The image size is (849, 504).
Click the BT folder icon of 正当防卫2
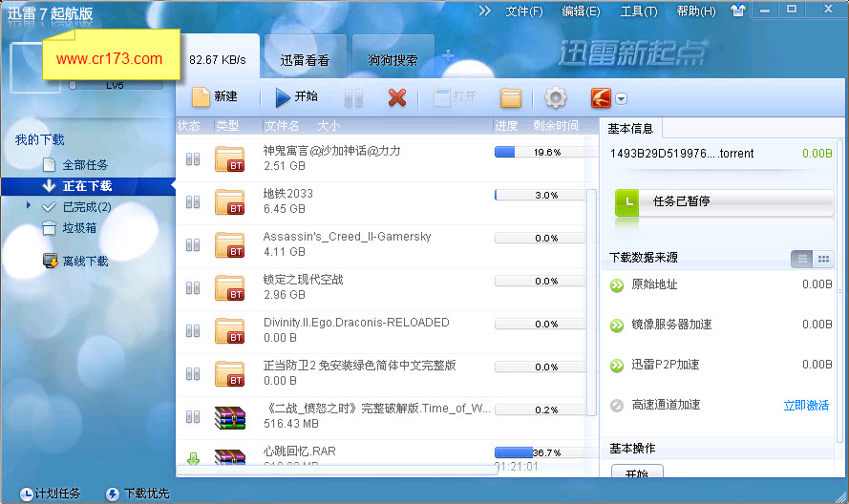point(229,373)
